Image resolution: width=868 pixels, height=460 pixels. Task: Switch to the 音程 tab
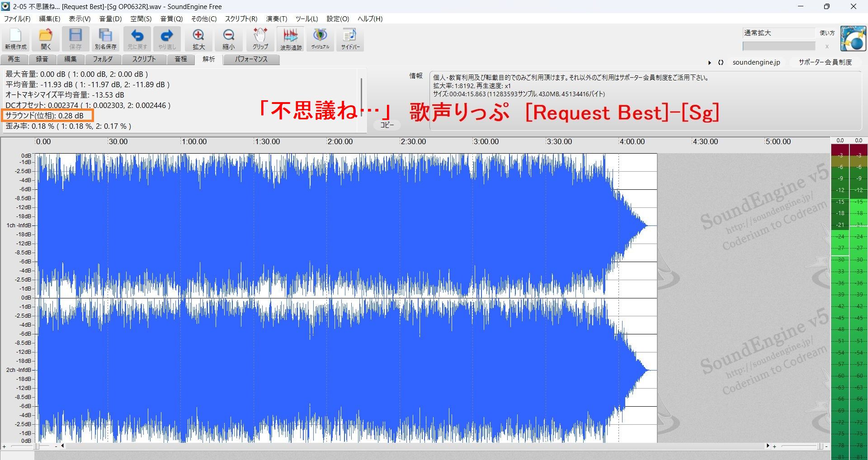point(181,59)
